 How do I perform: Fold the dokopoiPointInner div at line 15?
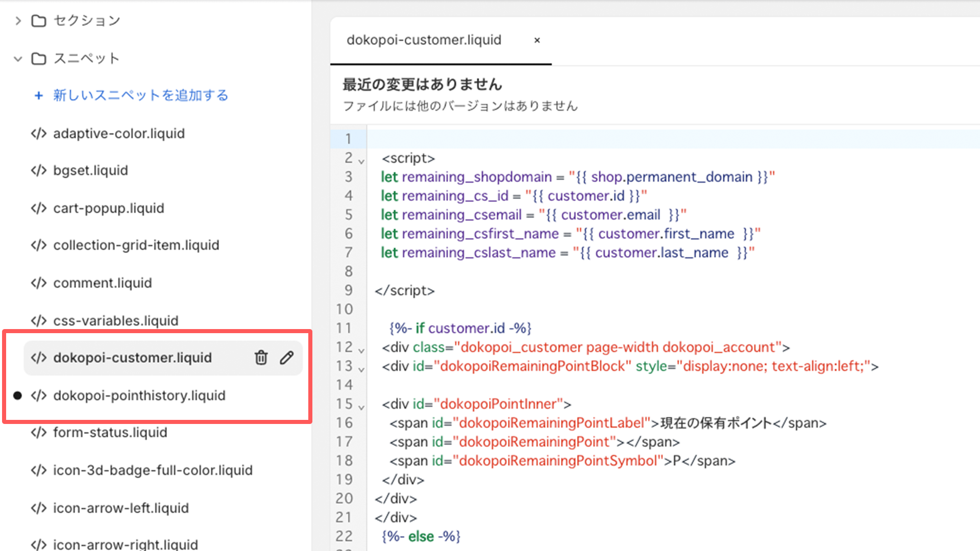(361, 408)
